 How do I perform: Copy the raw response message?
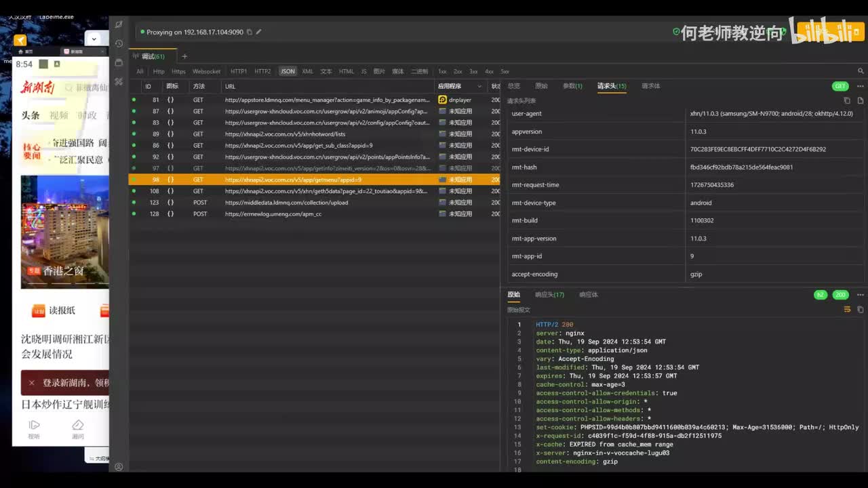click(x=861, y=309)
